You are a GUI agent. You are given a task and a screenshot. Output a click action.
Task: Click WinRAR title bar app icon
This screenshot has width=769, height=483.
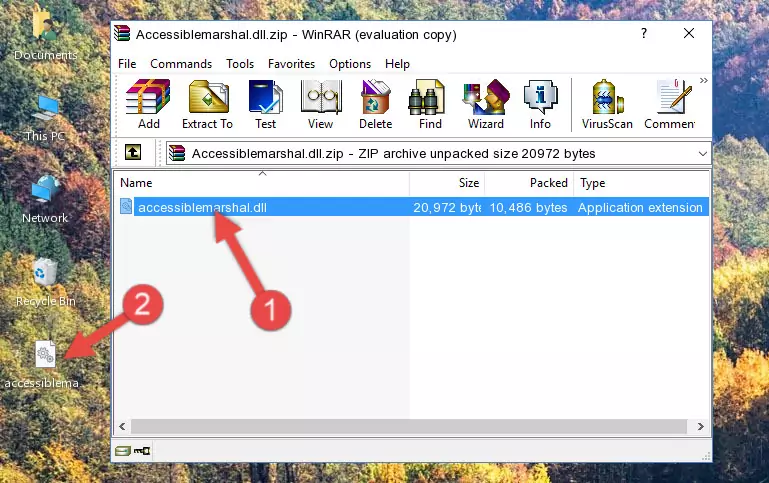pyautogui.click(x=122, y=34)
